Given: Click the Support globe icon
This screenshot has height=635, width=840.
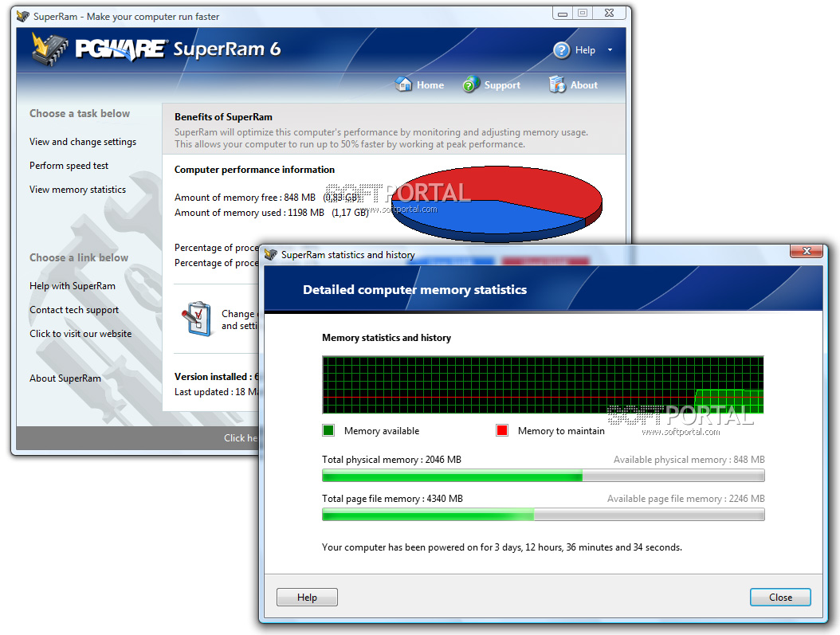Looking at the screenshot, I should [471, 84].
